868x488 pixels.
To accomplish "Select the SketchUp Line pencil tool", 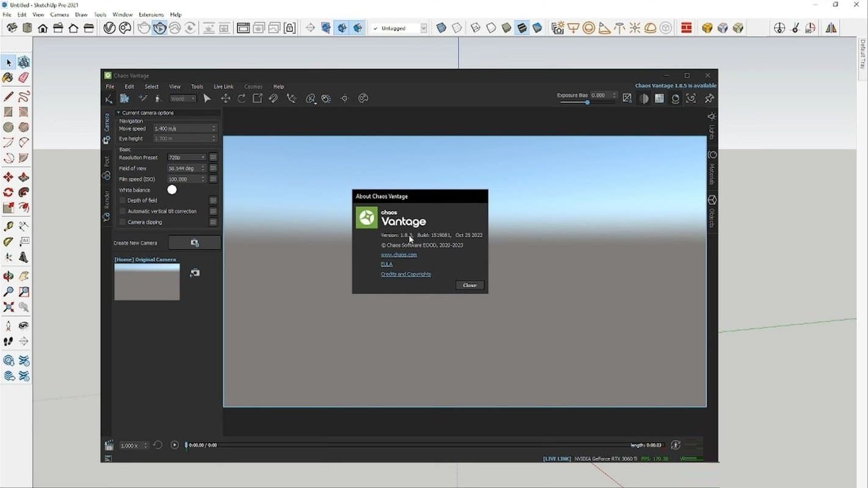I will point(9,96).
